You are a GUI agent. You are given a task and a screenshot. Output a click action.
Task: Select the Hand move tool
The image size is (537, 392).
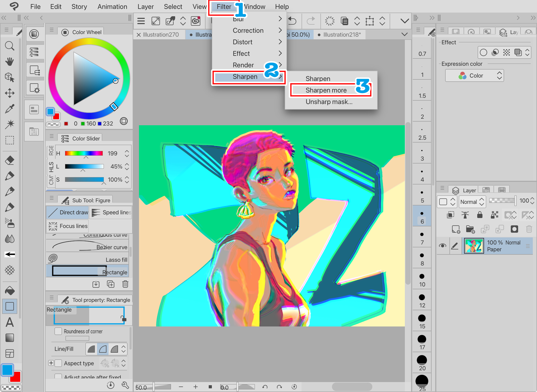click(10, 62)
